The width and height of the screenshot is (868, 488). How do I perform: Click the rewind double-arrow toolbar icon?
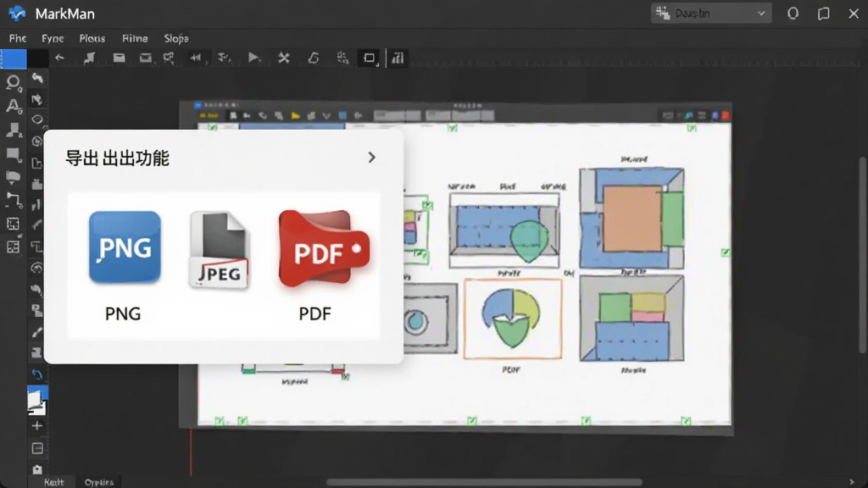pyautogui.click(x=196, y=58)
